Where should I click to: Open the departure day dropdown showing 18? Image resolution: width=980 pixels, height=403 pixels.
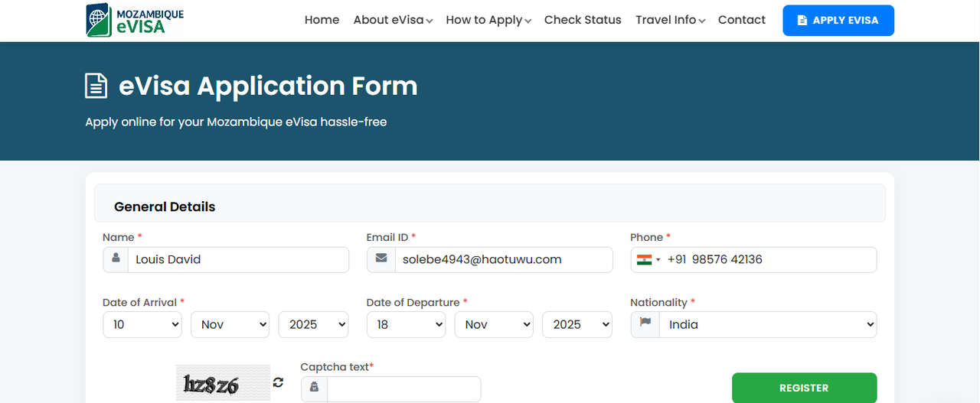(x=406, y=324)
